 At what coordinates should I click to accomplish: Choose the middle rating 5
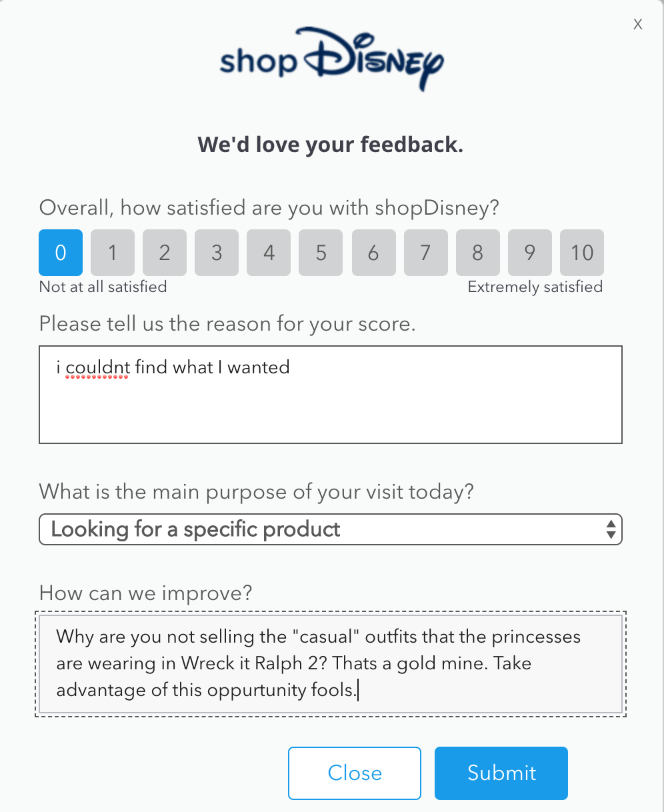click(x=321, y=253)
